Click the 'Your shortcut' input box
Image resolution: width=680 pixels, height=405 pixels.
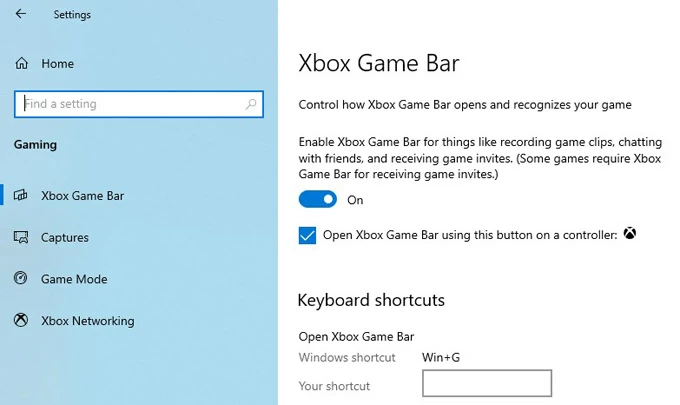(x=487, y=383)
